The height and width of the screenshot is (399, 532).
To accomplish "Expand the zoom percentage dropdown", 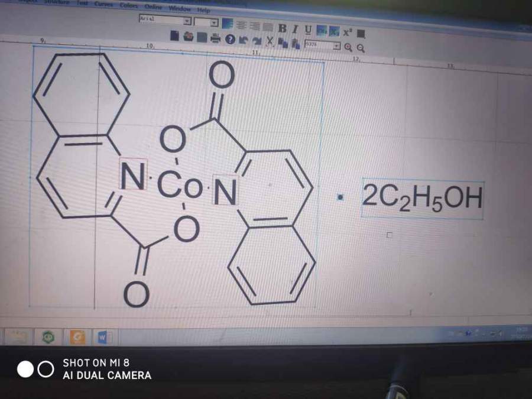I will tap(336, 46).
